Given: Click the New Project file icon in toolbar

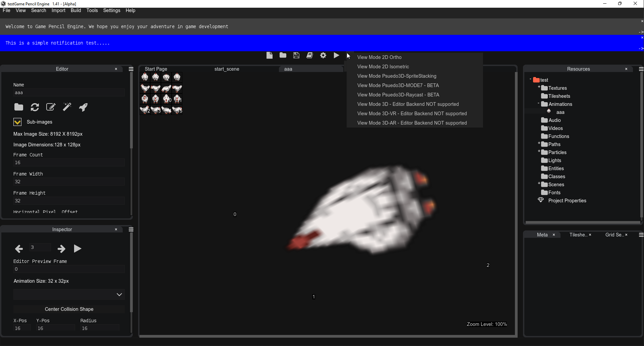Looking at the screenshot, I should (x=270, y=55).
